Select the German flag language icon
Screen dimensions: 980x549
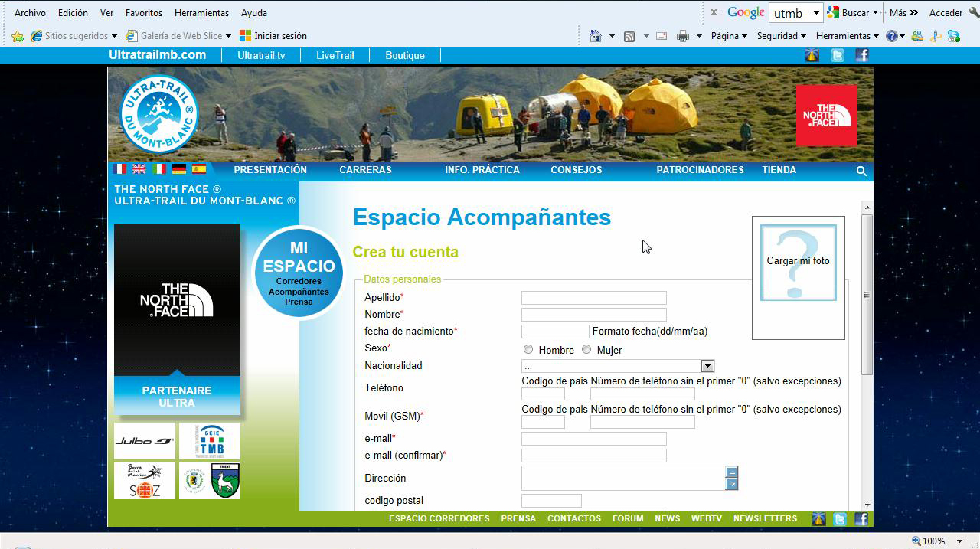tap(179, 169)
